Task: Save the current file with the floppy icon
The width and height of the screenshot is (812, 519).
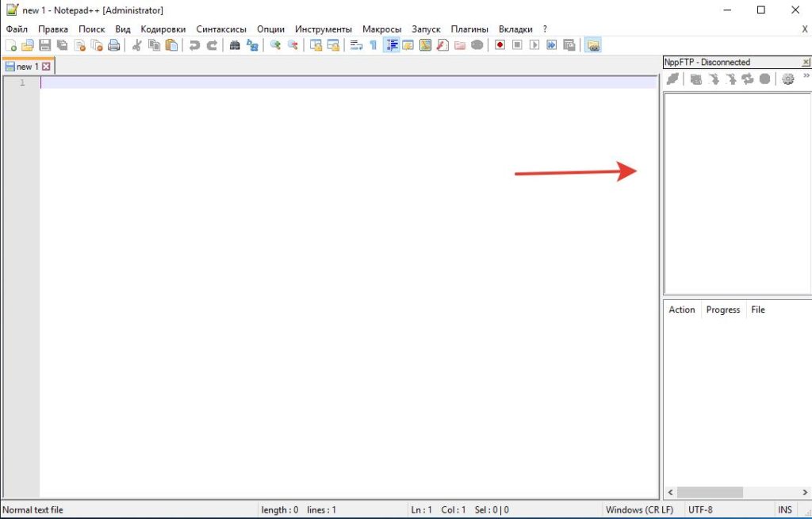Action: point(45,45)
